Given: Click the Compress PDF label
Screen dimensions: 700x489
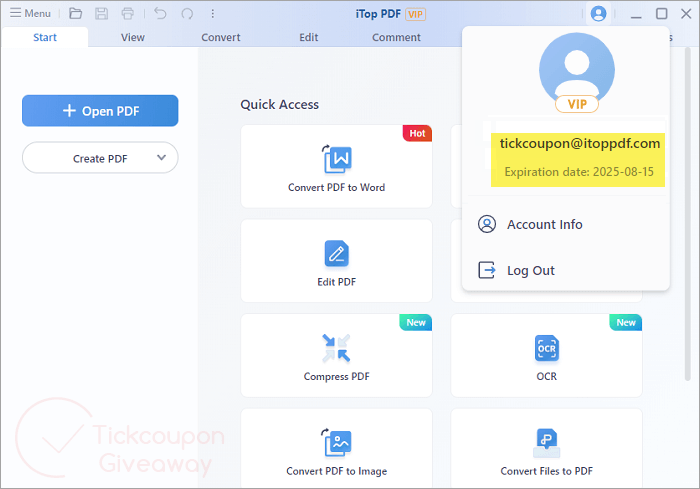Looking at the screenshot, I should point(337,376).
